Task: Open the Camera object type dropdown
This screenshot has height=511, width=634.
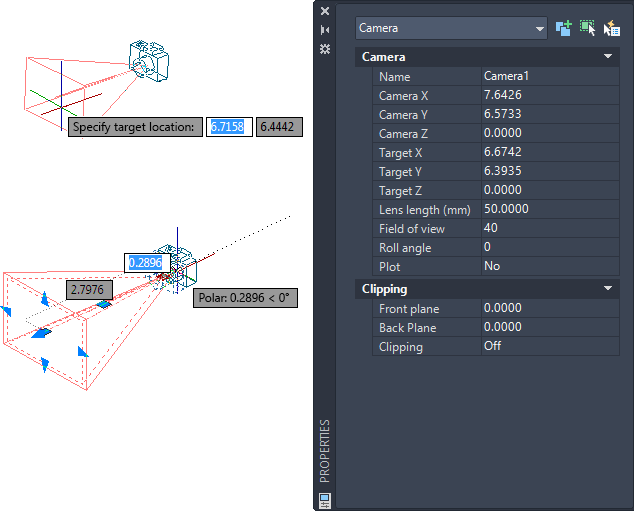Action: (x=451, y=28)
